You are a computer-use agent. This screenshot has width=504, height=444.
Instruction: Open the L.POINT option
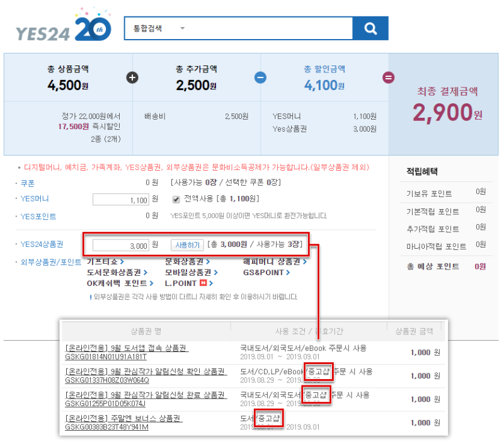(188, 283)
